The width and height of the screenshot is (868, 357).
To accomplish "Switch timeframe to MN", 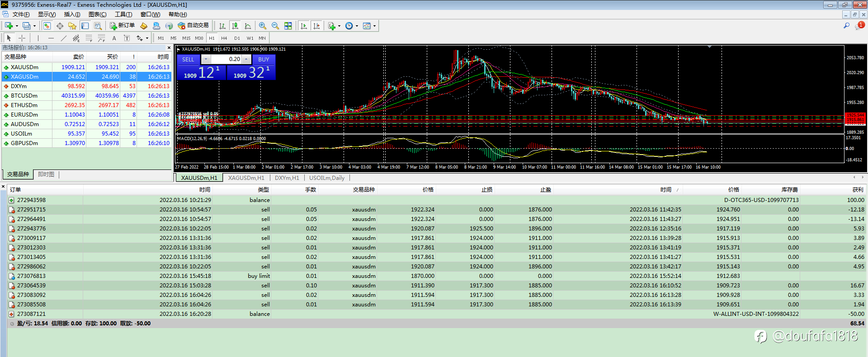I will coord(262,38).
